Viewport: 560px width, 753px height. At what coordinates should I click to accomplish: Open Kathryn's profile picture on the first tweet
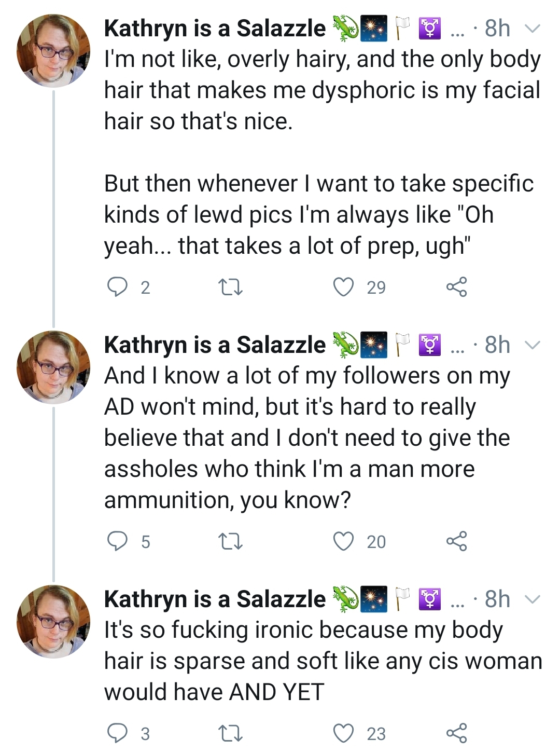click(53, 51)
